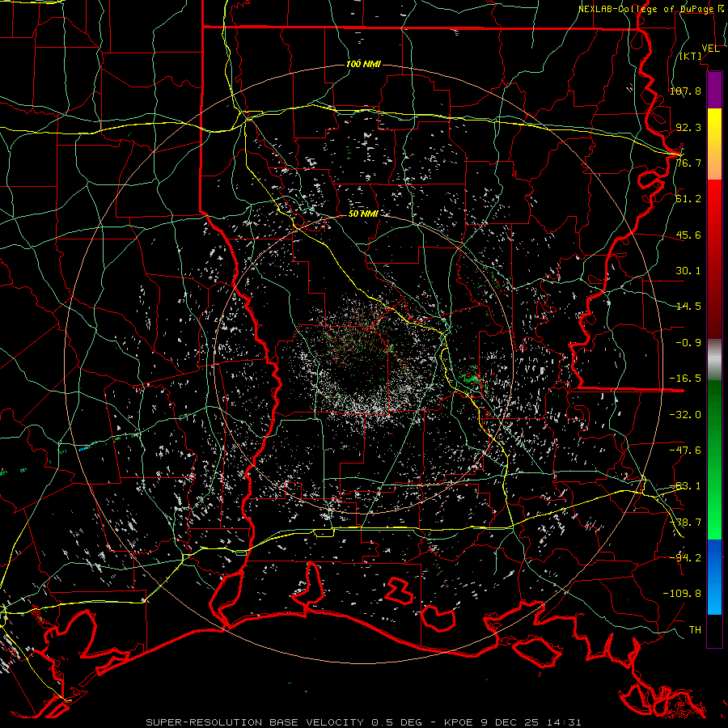Select the blue segment of the velocity color bar
Image resolution: width=728 pixels, height=728 pixels.
click(714, 577)
